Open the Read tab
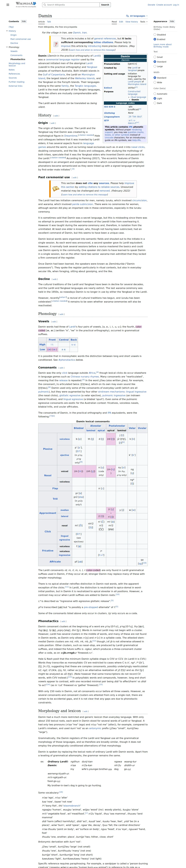The height and width of the screenshot is (868, 186). [x=114, y=22]
